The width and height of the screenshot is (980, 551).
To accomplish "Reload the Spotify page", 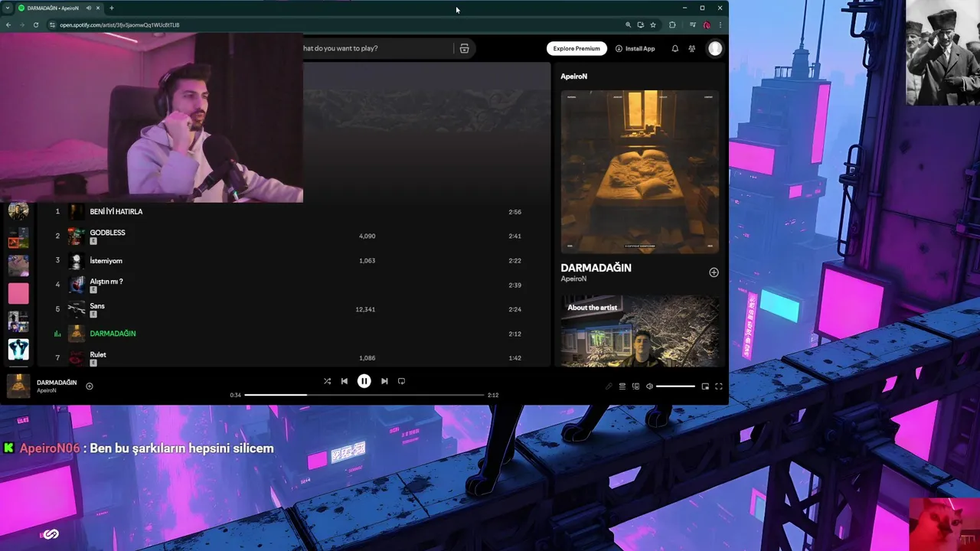I will (35, 24).
